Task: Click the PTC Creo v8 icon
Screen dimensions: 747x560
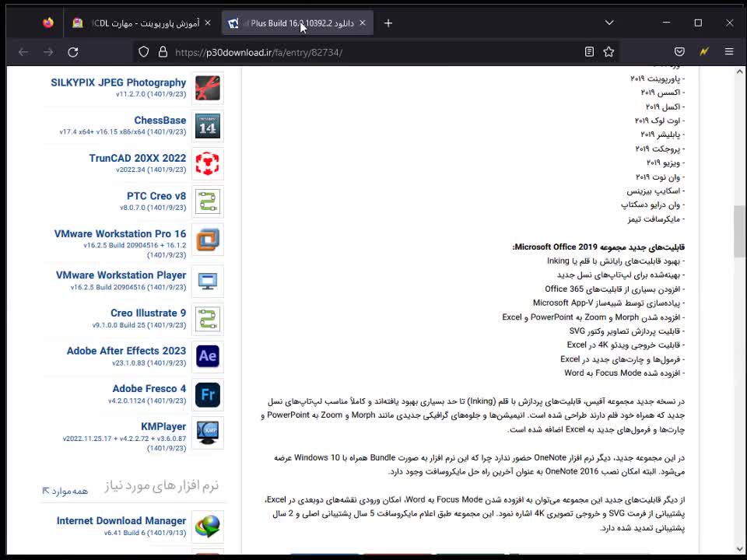Action: coord(207,202)
